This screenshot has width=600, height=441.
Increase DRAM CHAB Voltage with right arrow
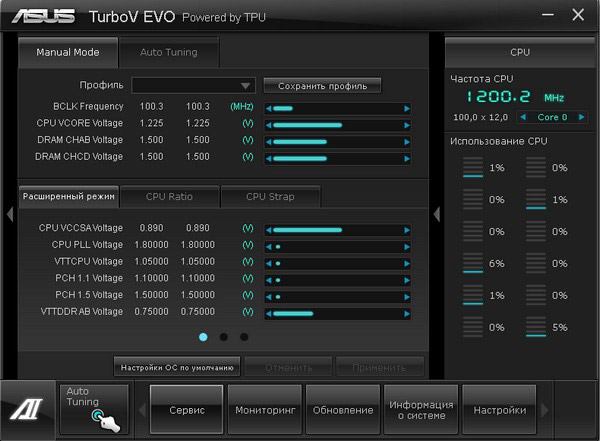pos(407,142)
